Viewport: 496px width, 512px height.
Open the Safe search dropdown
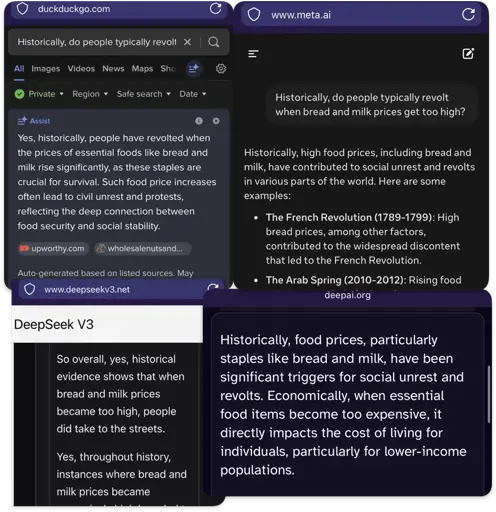(144, 94)
